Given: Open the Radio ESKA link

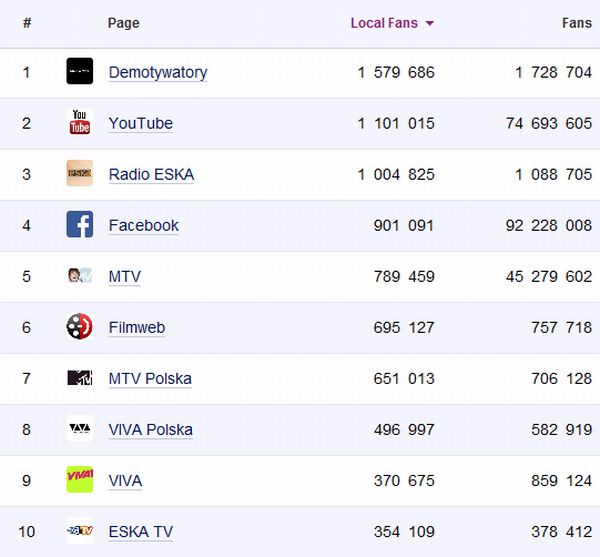Looking at the screenshot, I should [x=151, y=174].
